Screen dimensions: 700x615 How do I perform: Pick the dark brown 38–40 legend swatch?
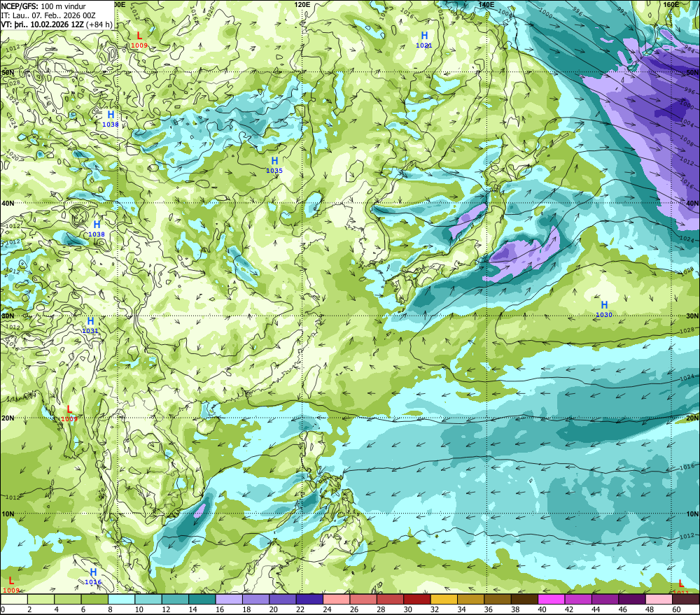(x=525, y=599)
